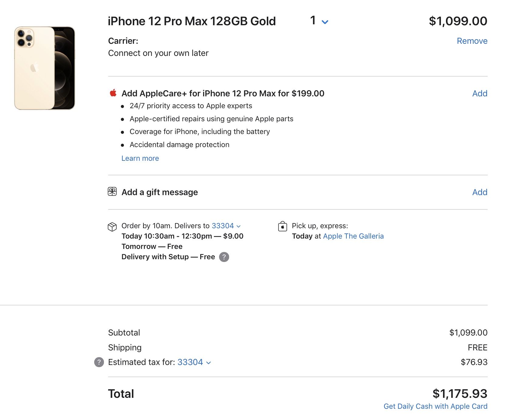
Task: Click the delivery zip code 33304 link
Action: [x=223, y=226]
